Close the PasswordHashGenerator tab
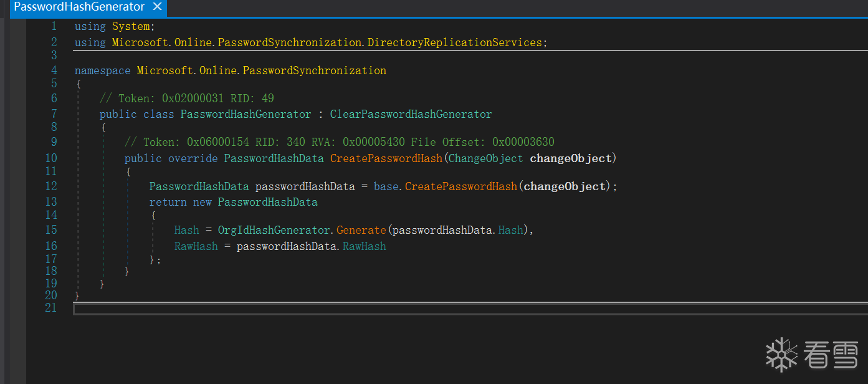868x384 pixels. coord(157,7)
